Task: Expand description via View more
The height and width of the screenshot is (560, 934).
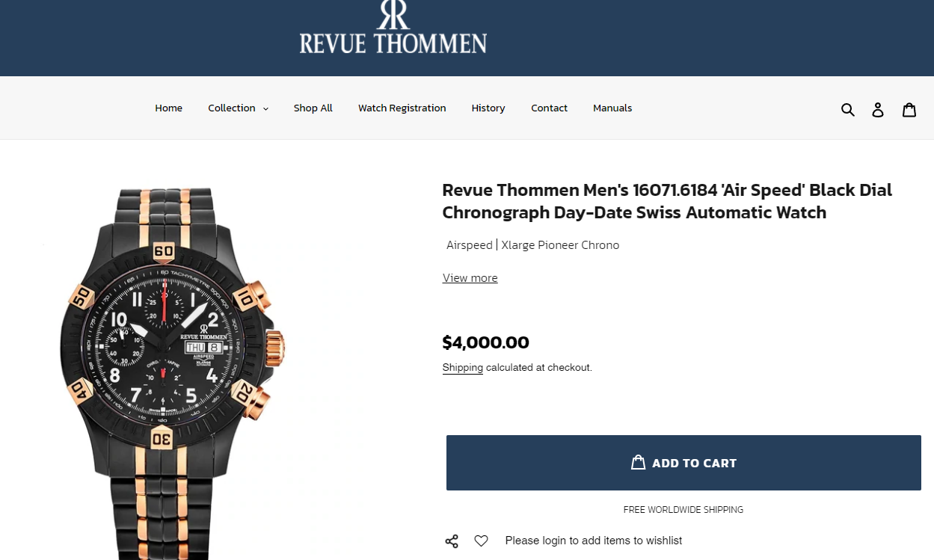Action: (x=470, y=278)
